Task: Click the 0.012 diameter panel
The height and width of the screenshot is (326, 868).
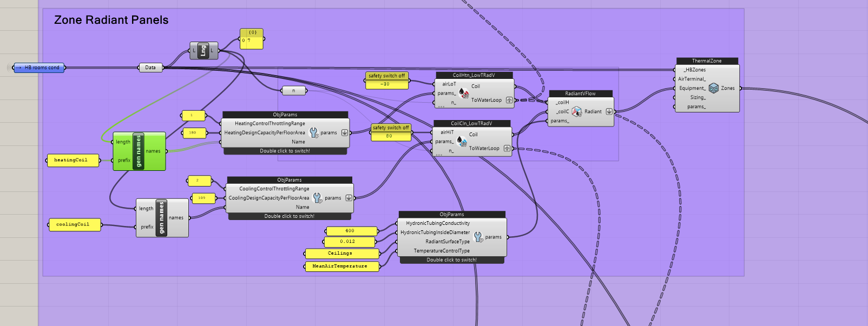Action: [x=350, y=242]
